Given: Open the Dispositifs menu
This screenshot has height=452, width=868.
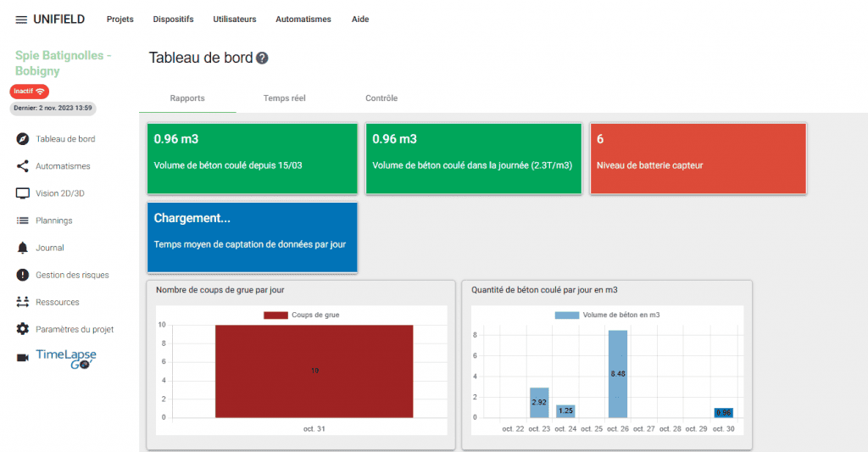Looking at the screenshot, I should pyautogui.click(x=173, y=20).
